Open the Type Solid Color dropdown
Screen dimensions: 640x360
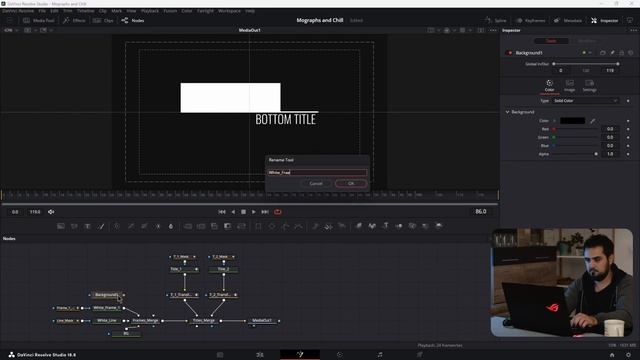tap(585, 101)
